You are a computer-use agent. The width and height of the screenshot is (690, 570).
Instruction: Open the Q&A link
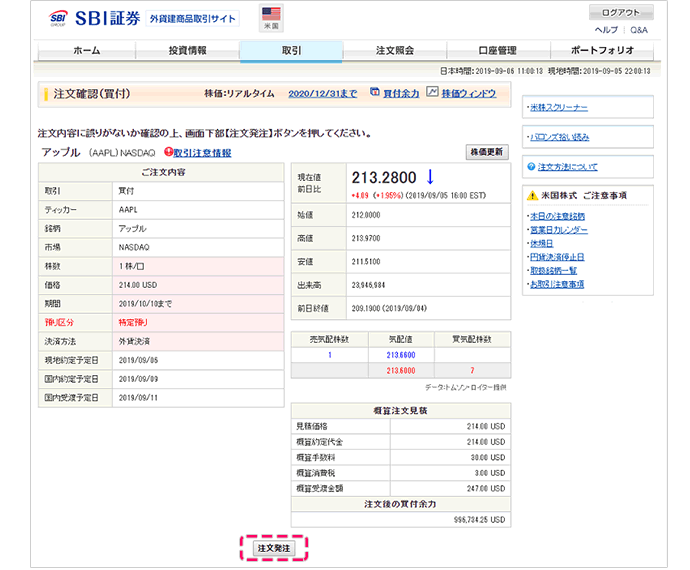tap(639, 30)
